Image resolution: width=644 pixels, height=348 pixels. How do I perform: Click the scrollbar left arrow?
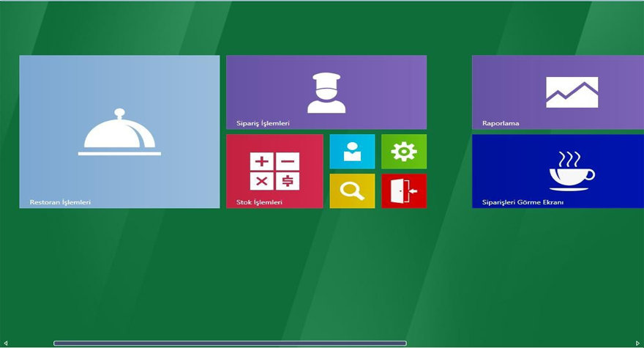point(5,343)
